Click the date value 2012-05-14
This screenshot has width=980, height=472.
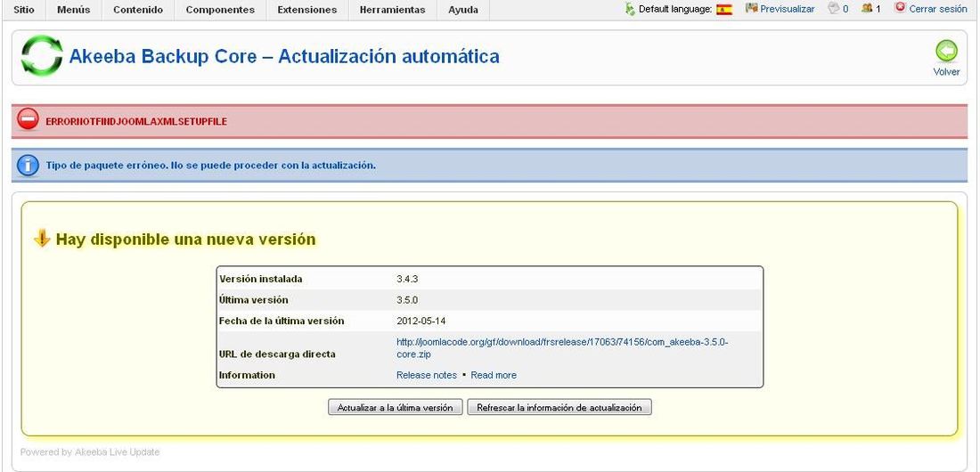[421, 321]
